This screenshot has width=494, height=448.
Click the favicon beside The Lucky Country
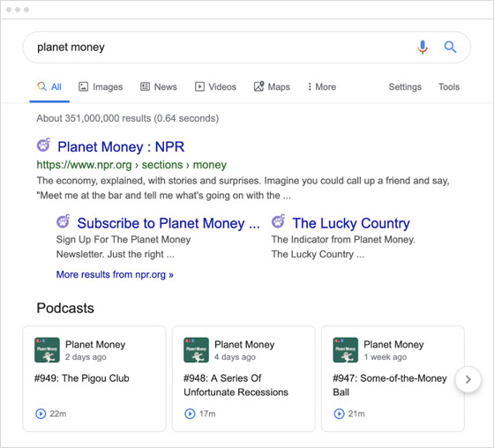[278, 221]
